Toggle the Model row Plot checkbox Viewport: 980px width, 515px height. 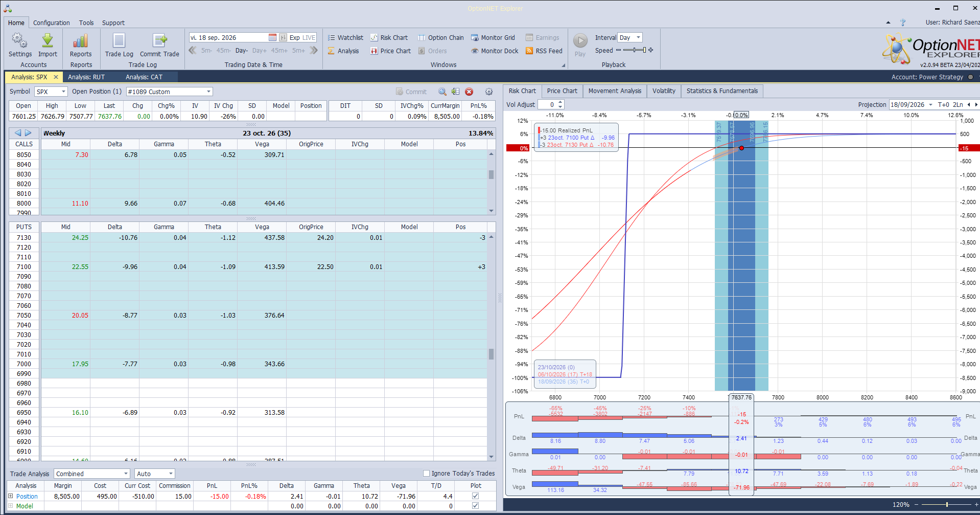(x=476, y=506)
